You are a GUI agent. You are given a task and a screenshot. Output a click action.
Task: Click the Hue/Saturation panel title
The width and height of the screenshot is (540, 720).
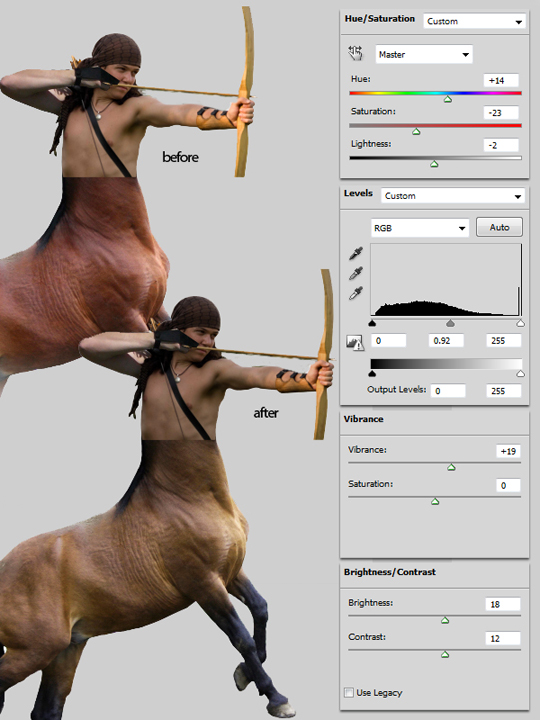click(380, 19)
